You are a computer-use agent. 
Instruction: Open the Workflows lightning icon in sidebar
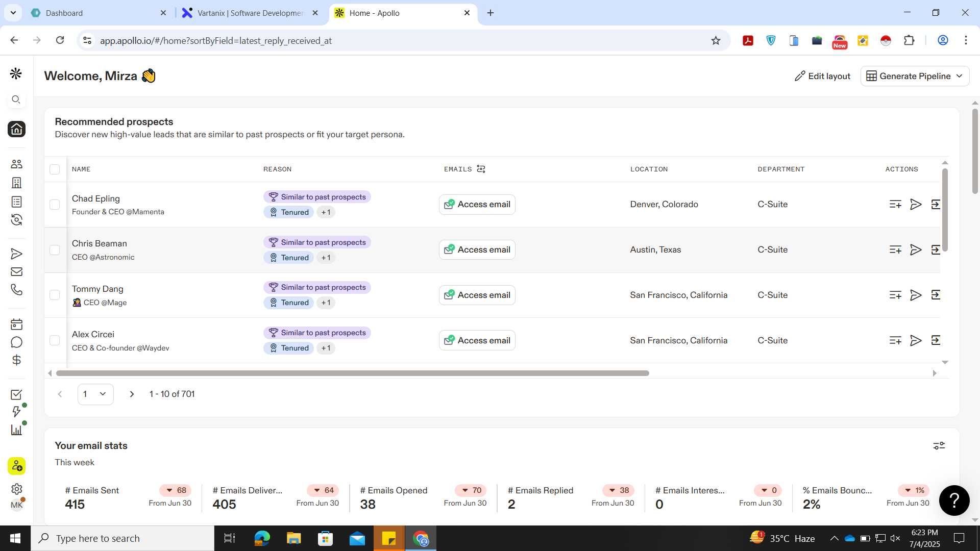click(16, 412)
